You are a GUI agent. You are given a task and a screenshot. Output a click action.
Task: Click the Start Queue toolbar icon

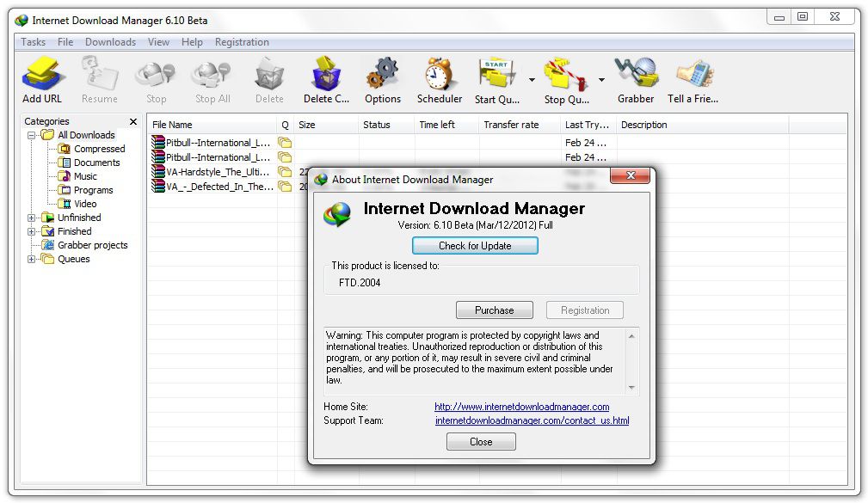click(496, 73)
